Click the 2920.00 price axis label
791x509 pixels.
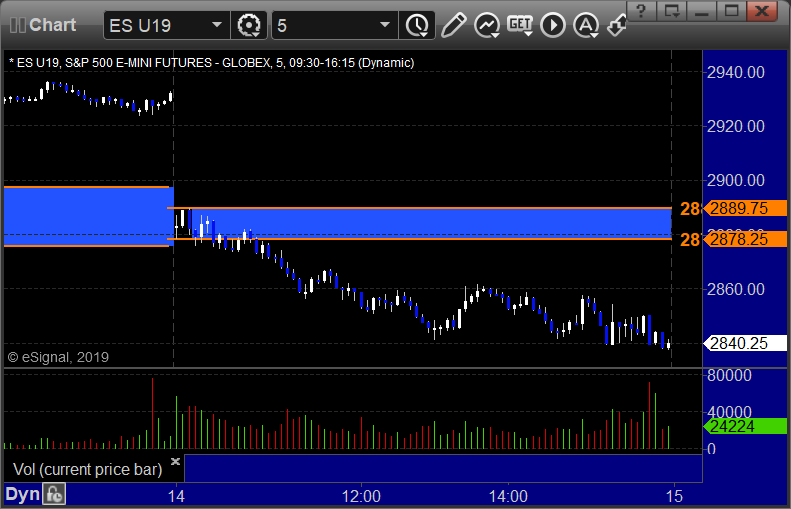pos(736,126)
